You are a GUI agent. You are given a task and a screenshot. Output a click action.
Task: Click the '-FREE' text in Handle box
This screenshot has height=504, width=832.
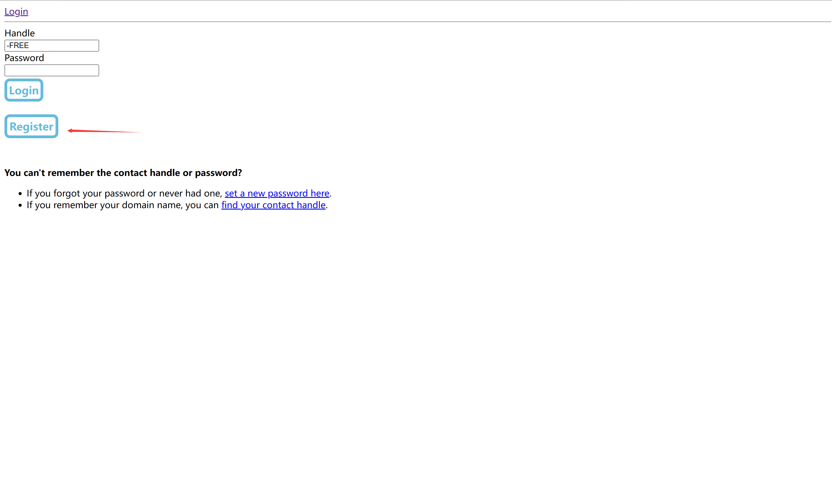coord(18,46)
